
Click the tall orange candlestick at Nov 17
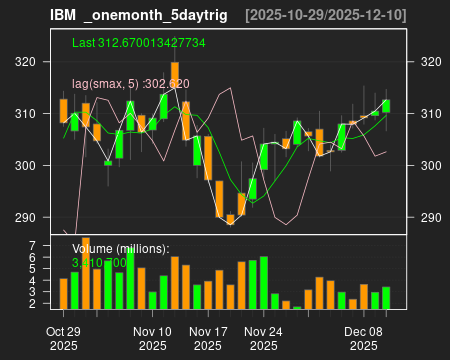point(208,158)
